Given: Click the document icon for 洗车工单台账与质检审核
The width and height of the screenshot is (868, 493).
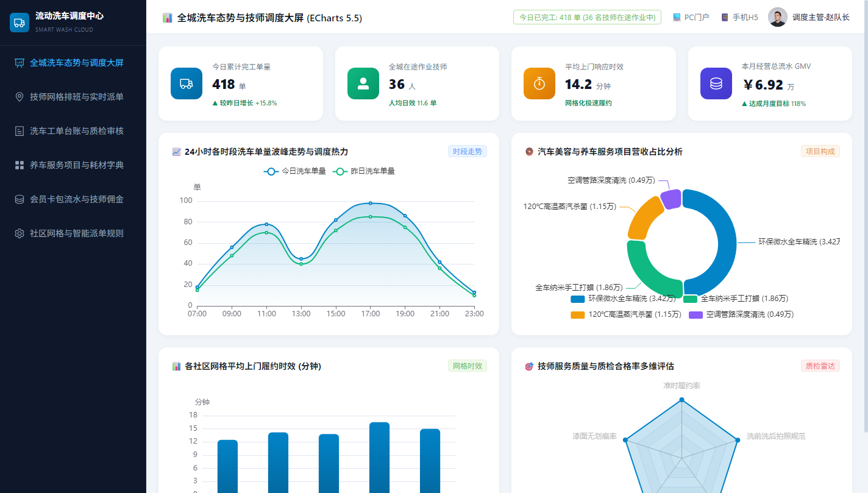Looking at the screenshot, I should [20, 131].
